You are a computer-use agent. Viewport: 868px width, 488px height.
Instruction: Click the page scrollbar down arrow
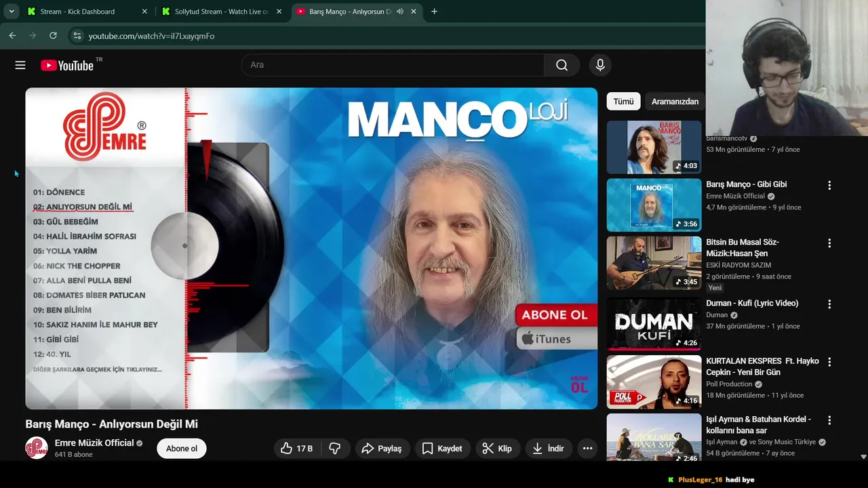coord(863,457)
